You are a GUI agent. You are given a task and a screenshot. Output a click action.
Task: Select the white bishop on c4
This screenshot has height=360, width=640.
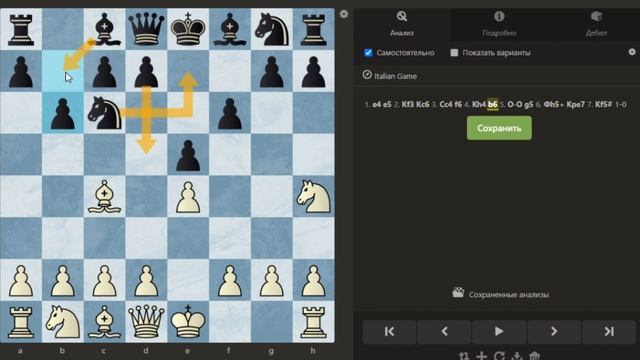[104, 196]
